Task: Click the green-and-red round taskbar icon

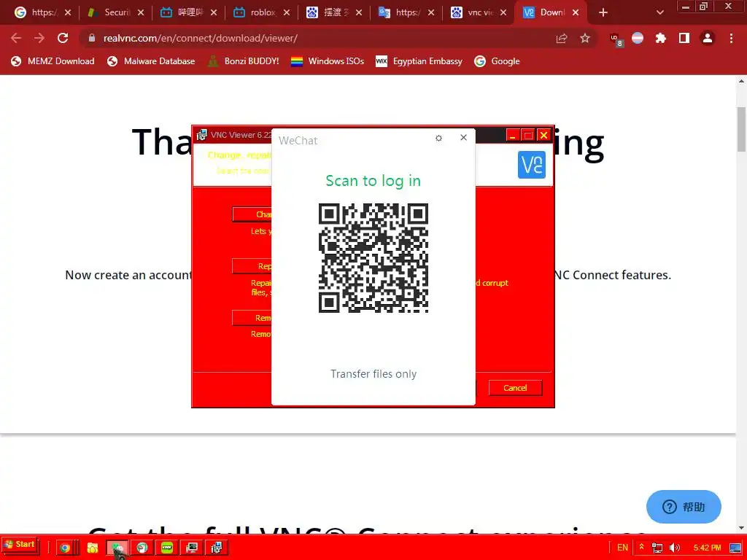Action: (142, 548)
